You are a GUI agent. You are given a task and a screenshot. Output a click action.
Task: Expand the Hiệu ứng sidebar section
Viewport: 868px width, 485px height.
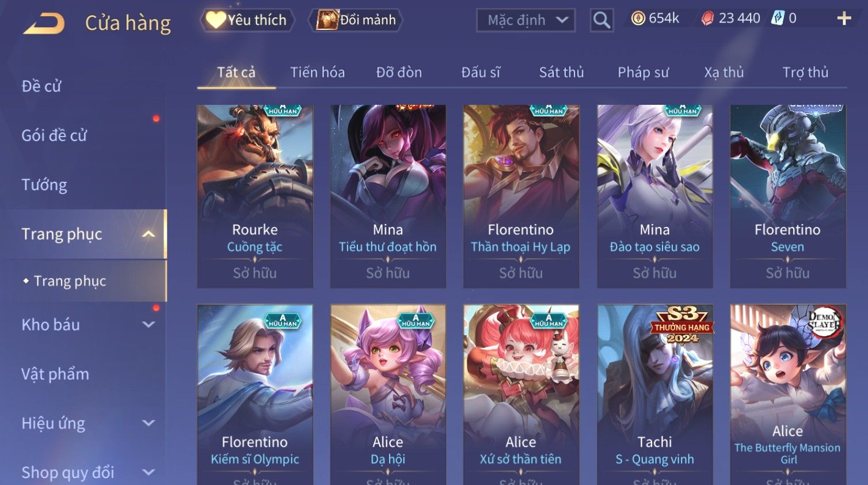click(149, 423)
